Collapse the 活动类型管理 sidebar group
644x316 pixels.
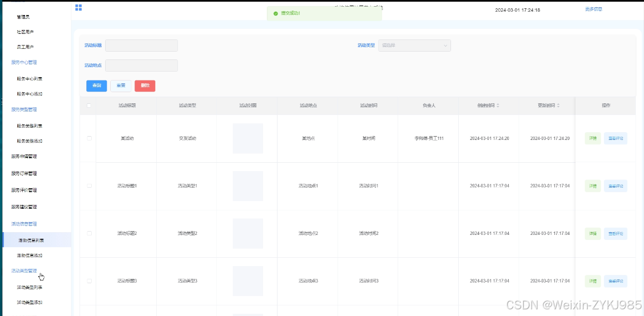(x=24, y=271)
